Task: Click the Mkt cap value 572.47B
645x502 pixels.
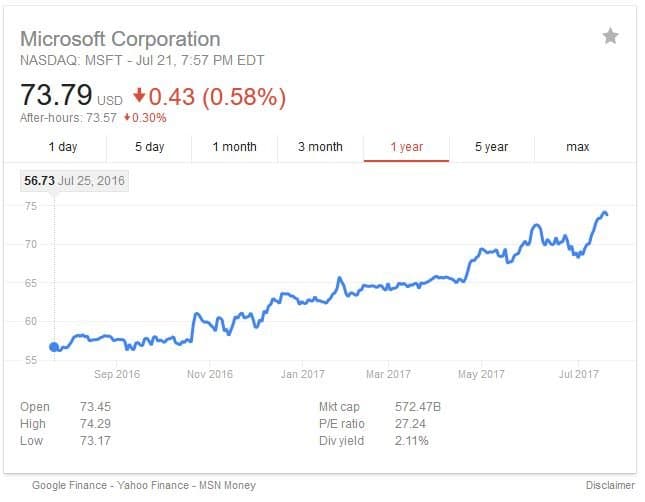Action: (418, 407)
